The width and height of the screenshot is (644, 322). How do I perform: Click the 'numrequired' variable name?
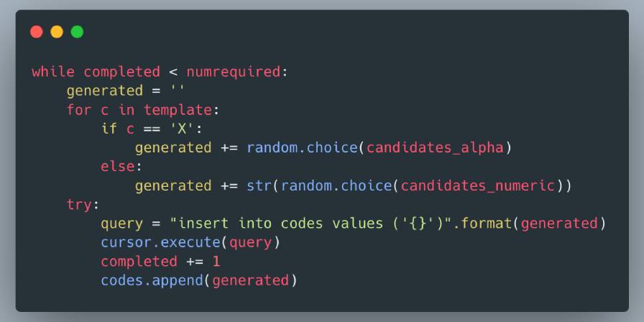pos(233,72)
